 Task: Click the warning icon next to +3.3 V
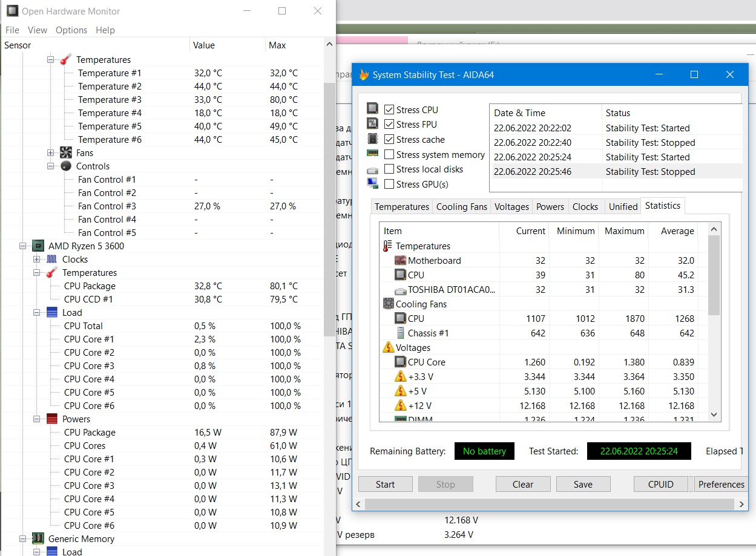click(x=400, y=377)
